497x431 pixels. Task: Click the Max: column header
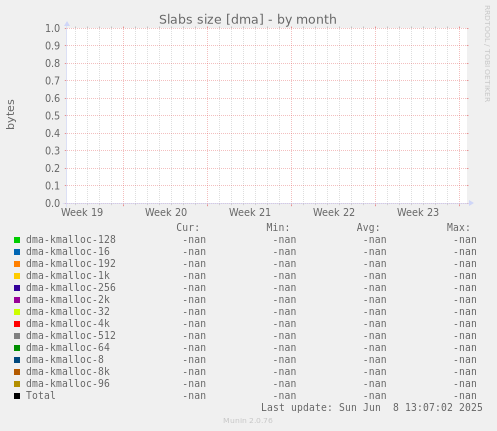pos(458,227)
